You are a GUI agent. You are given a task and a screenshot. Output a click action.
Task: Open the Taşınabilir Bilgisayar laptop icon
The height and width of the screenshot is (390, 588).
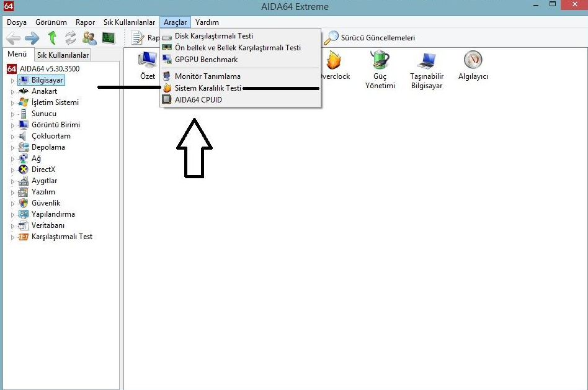point(427,70)
